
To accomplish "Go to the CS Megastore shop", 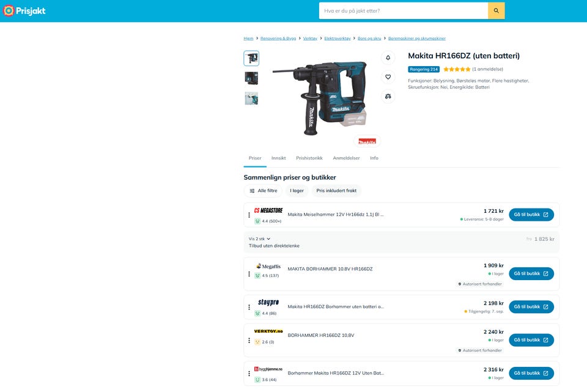I will point(531,215).
